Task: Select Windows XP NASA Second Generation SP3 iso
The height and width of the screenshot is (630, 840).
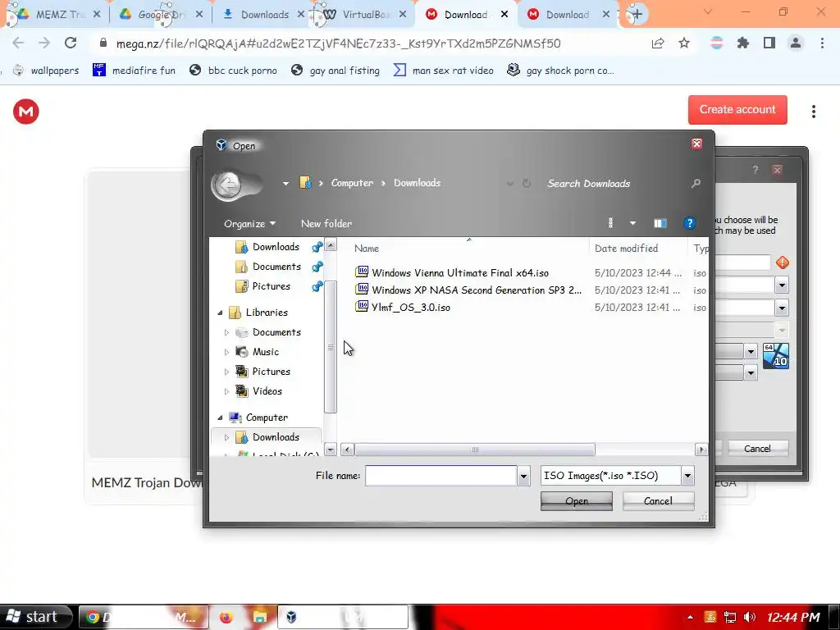Action: pyautogui.click(x=477, y=290)
